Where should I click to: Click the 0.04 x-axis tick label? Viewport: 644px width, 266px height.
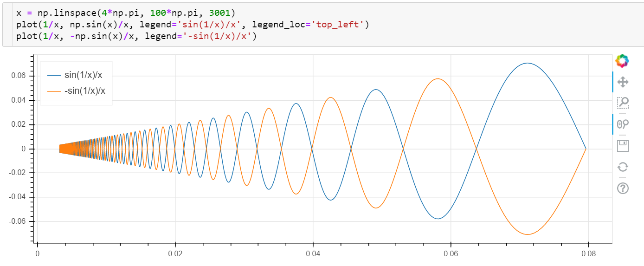click(x=313, y=254)
